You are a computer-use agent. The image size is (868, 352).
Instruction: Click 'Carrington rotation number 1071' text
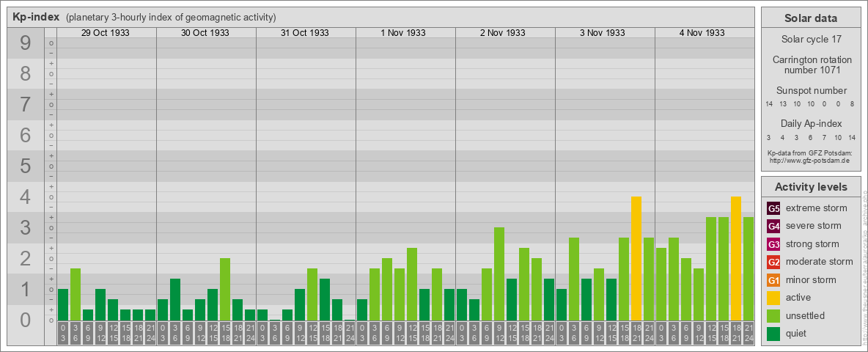point(812,65)
